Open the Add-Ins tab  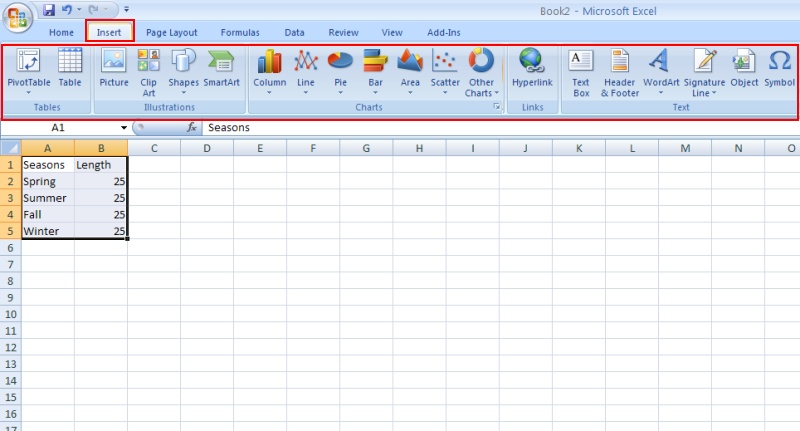[443, 32]
